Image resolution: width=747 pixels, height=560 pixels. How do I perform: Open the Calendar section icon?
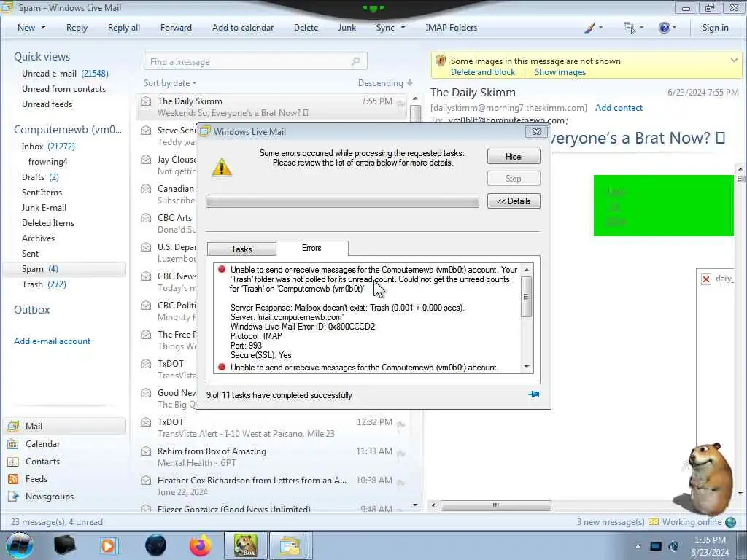click(13, 444)
